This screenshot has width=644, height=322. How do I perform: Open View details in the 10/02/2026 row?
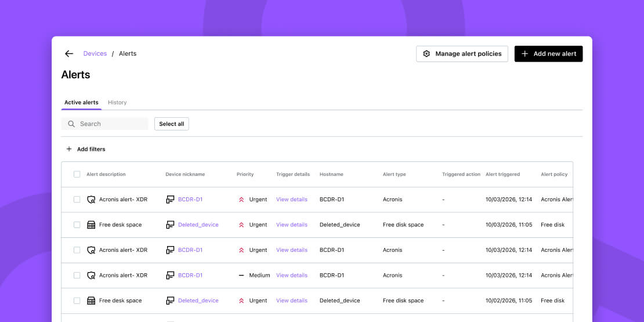point(292,301)
